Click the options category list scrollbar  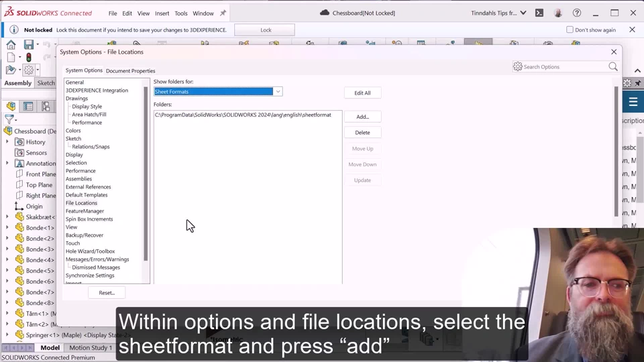coord(146,174)
